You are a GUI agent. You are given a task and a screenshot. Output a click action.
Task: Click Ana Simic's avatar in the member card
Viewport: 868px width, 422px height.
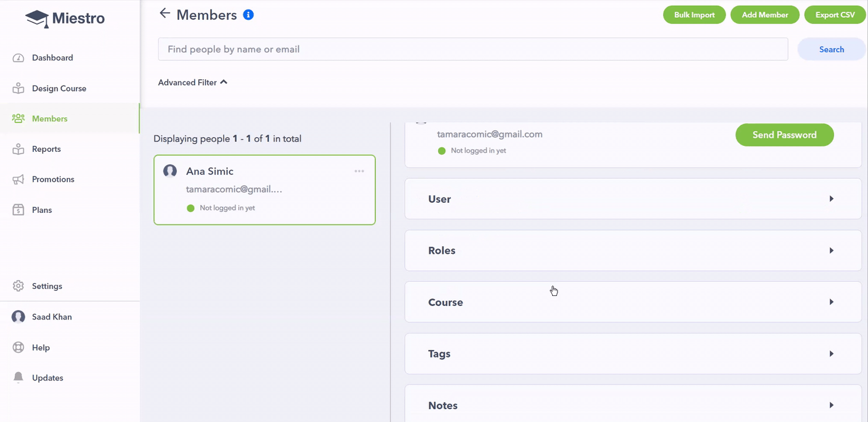pyautogui.click(x=170, y=171)
